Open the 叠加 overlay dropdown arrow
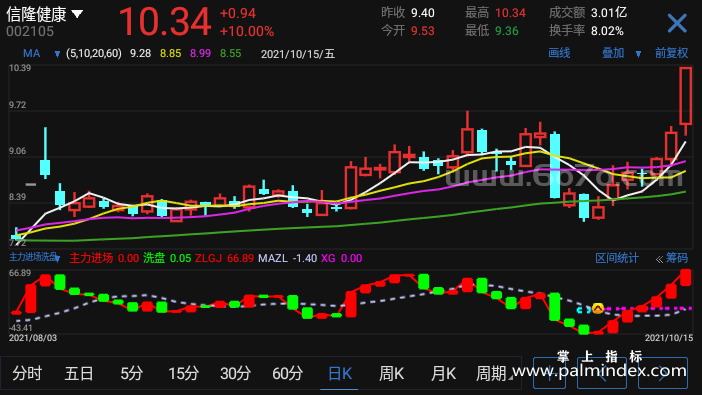The width and height of the screenshot is (702, 395). click(638, 54)
